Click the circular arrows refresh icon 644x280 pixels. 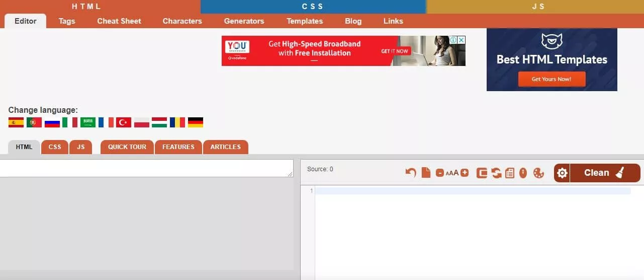point(496,173)
